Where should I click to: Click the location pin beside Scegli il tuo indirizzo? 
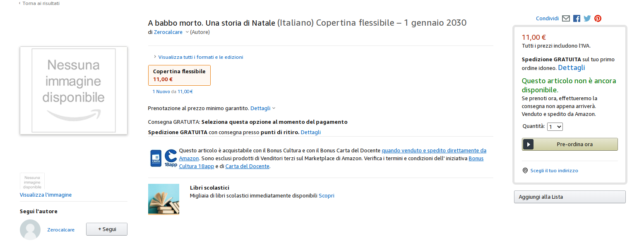click(525, 171)
